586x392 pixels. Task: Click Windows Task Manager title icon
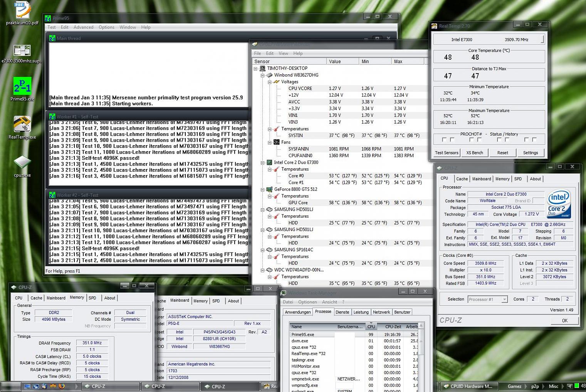tap(283, 293)
